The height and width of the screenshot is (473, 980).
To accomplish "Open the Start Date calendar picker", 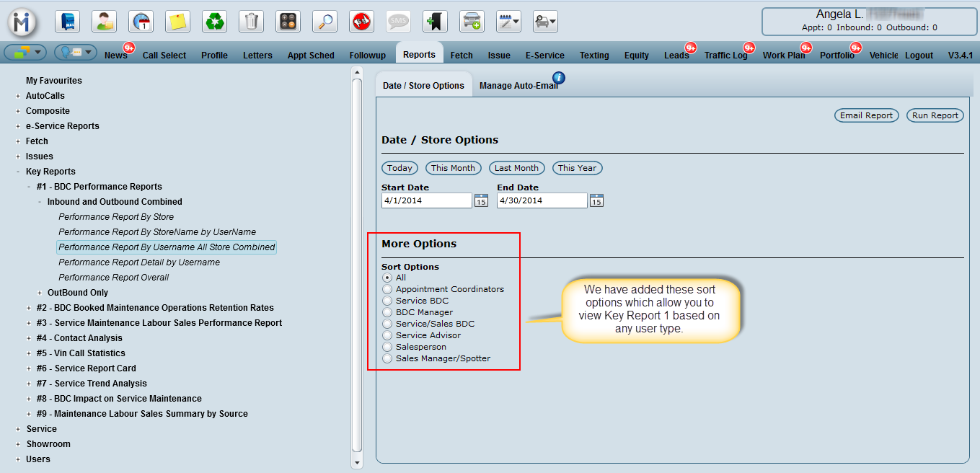I will (x=481, y=201).
